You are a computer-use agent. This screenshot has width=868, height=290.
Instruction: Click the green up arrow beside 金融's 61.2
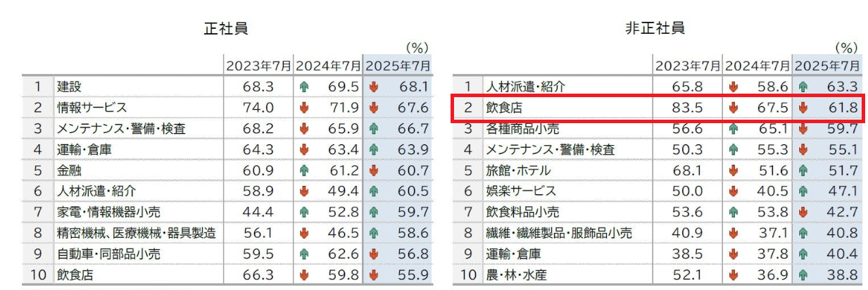pyautogui.click(x=304, y=171)
